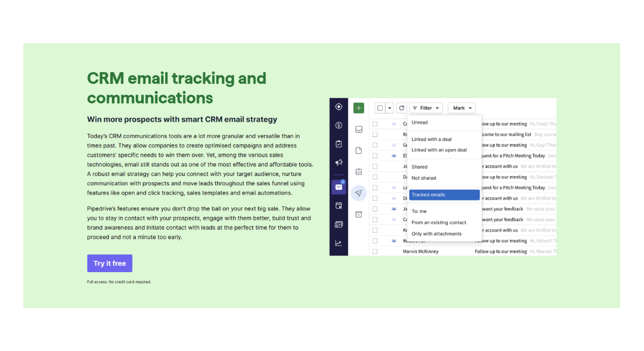The width and height of the screenshot is (644, 351).
Task: Open the Activities calendar icon in sidebar
Action: (x=338, y=206)
